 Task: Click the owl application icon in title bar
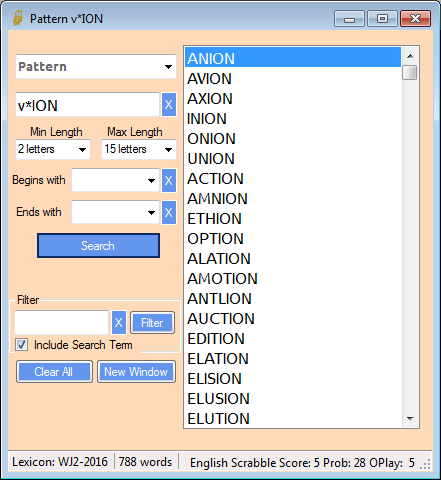click(x=18, y=18)
